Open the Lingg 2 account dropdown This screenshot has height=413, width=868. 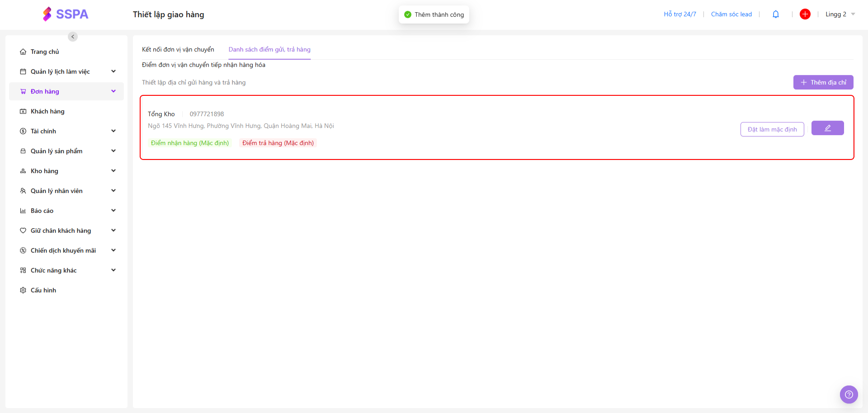(x=840, y=14)
